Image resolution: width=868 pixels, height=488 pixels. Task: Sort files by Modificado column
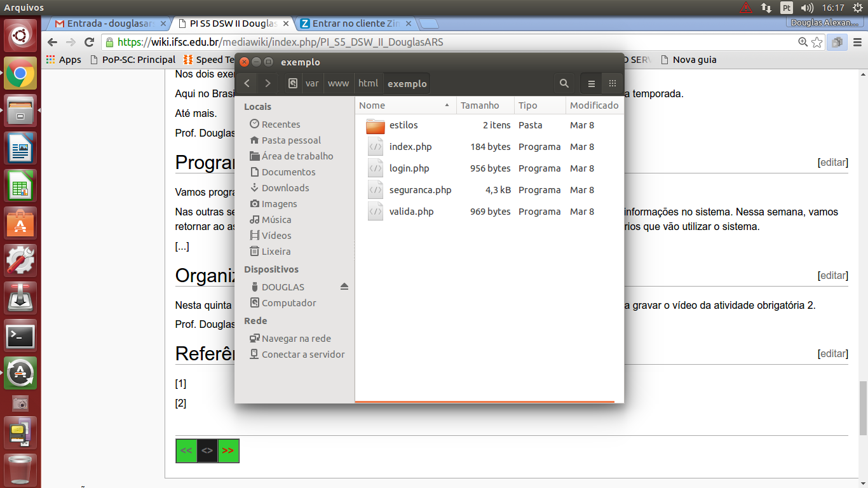pyautogui.click(x=593, y=105)
